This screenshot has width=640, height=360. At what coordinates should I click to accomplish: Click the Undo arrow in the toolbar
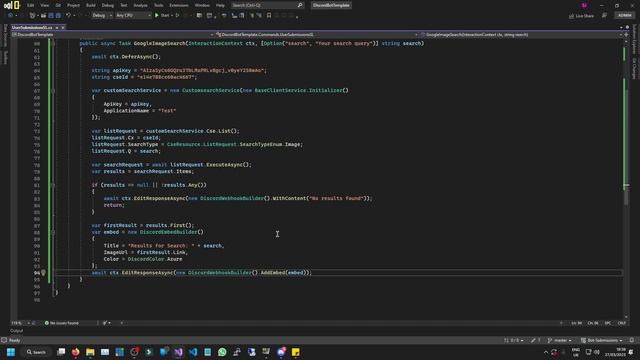(x=68, y=16)
